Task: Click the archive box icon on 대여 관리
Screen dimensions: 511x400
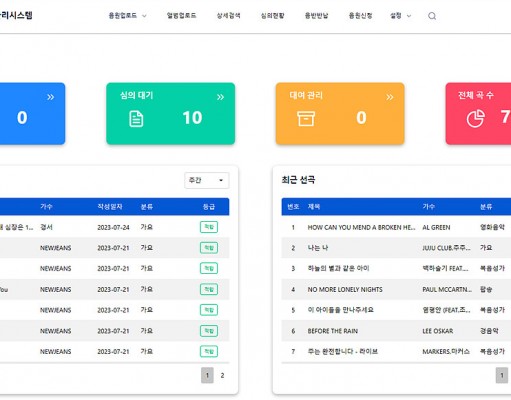Action: pyautogui.click(x=306, y=119)
